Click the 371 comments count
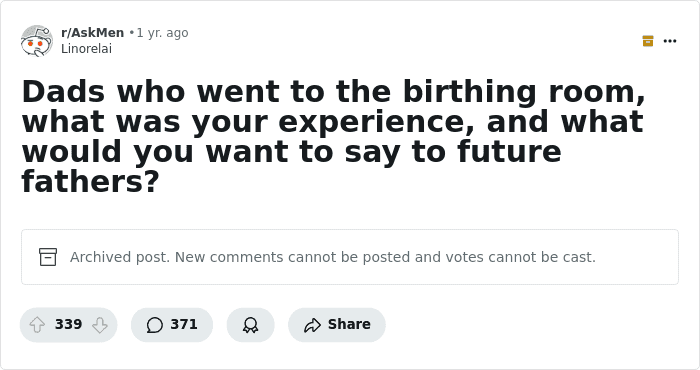 point(184,324)
